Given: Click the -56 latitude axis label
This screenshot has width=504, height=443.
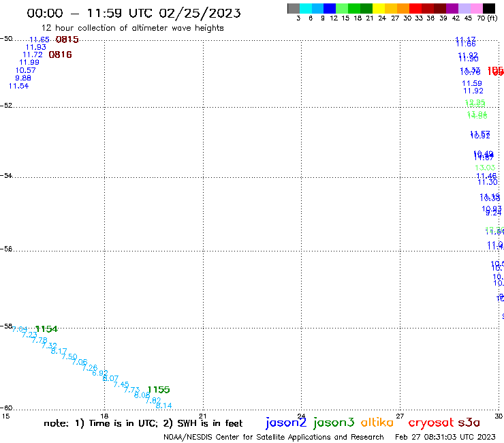Looking at the screenshot, I should coord(6,249).
